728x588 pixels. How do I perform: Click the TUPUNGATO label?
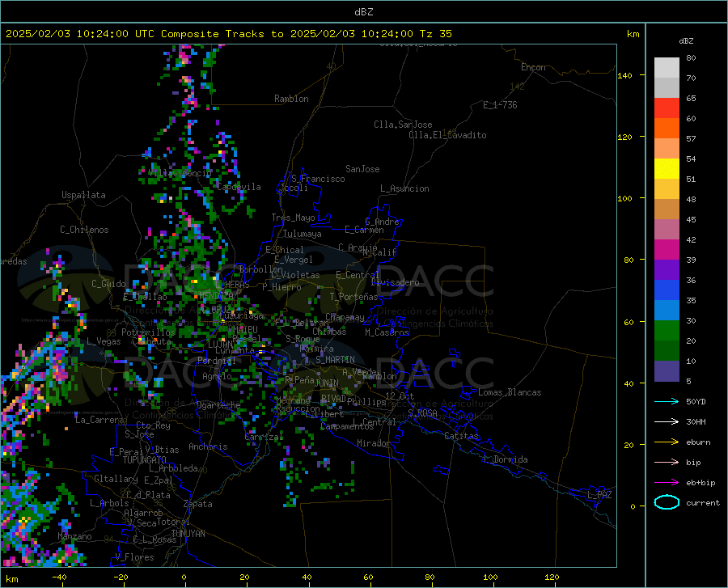pyautogui.click(x=145, y=460)
